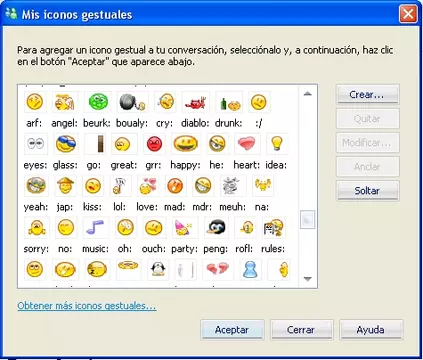
Task: Choose the penguin peng: emoticon
Action: click(216, 228)
